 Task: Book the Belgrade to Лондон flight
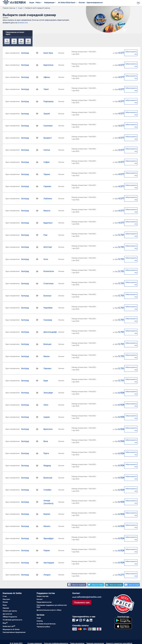[131, 575]
